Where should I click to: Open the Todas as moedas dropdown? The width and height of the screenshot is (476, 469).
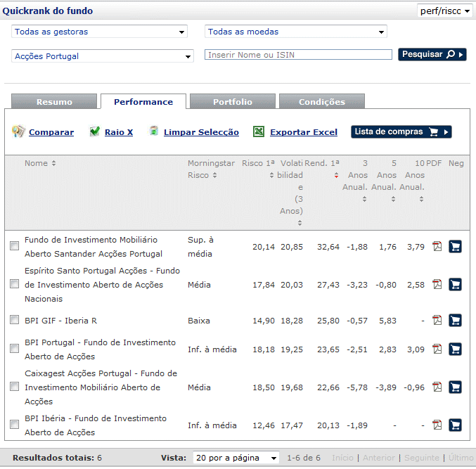click(x=296, y=32)
